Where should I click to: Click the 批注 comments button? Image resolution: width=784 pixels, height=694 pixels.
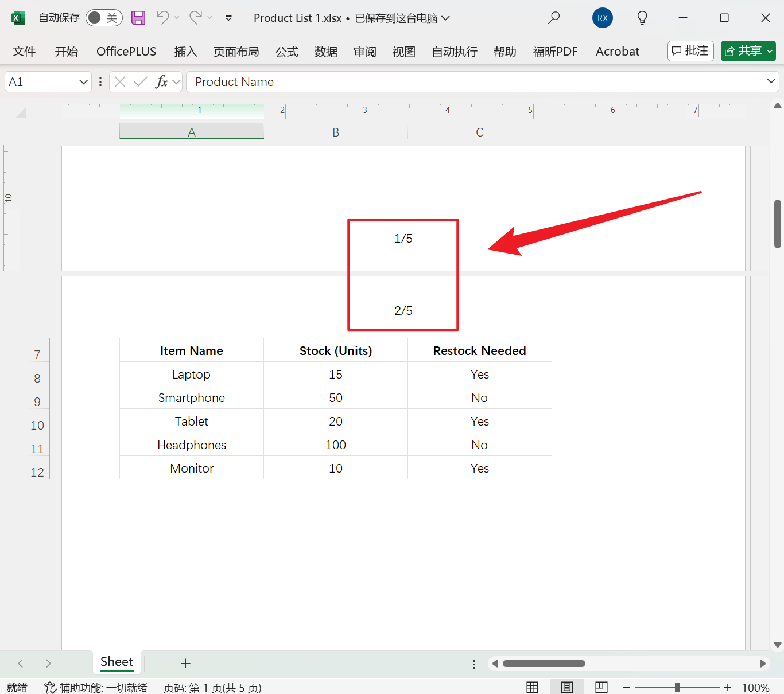[x=690, y=51]
